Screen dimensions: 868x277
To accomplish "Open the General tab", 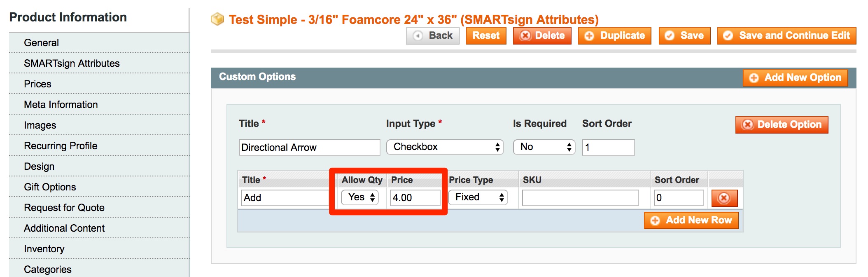I will [99, 43].
